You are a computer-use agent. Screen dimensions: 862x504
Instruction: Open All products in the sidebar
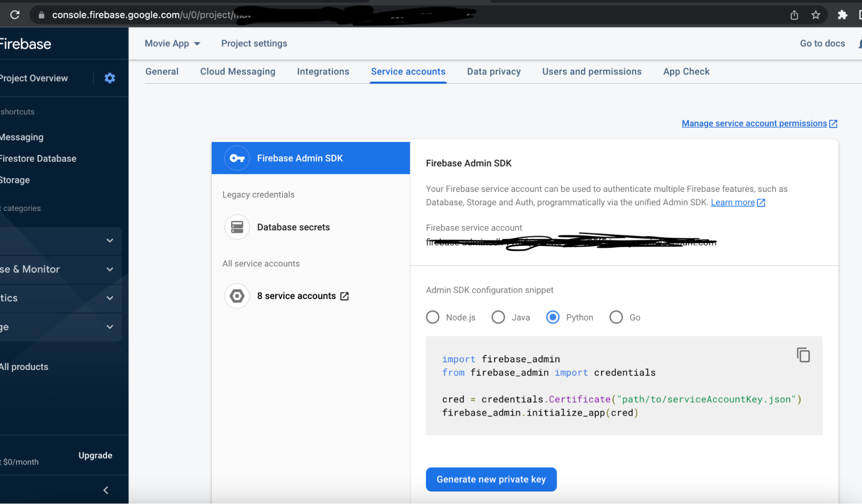tap(24, 367)
